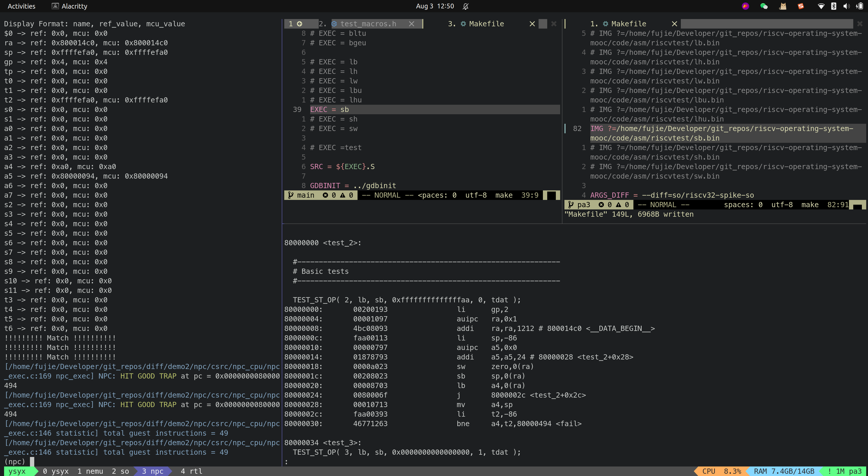Viewport: 868px width, 476px height.
Task: Click the '80000000 <test_2>:' label
Action: pyautogui.click(x=323, y=243)
